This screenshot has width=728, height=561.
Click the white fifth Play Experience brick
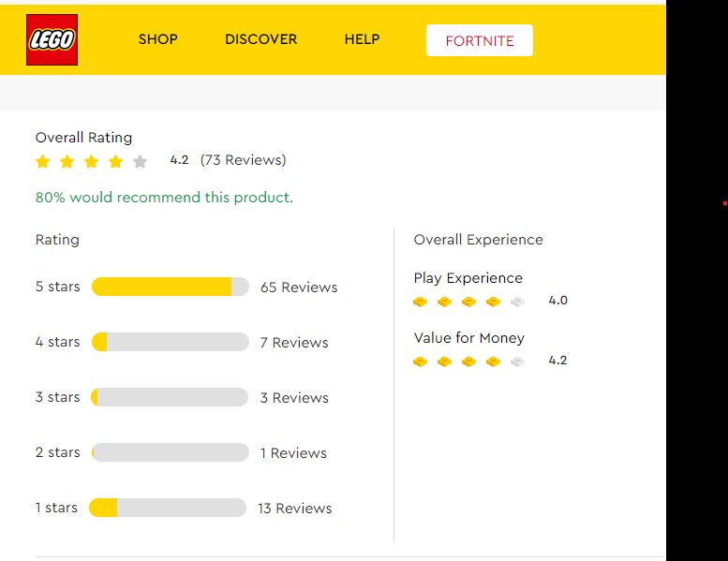tap(517, 302)
